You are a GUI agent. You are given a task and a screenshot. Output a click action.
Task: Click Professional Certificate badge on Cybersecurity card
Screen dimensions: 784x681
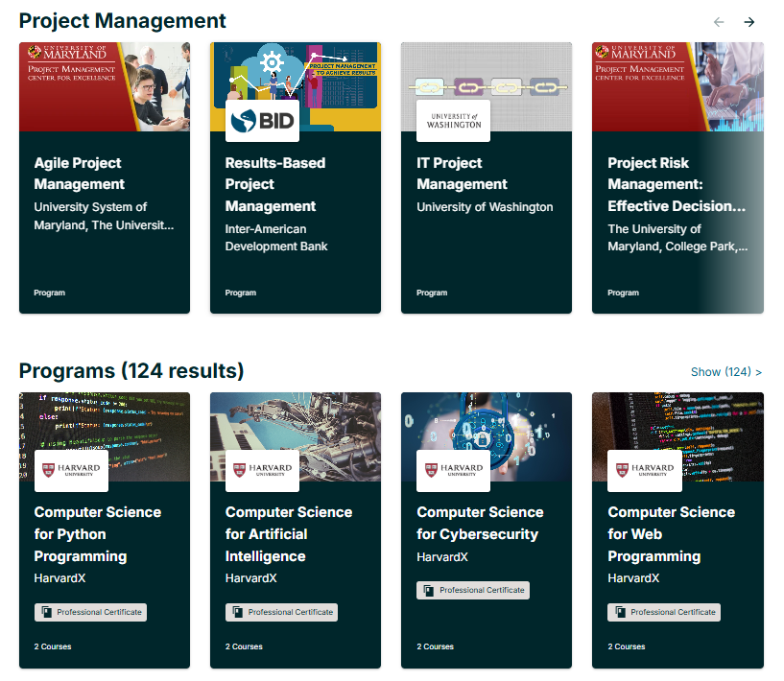[473, 590]
